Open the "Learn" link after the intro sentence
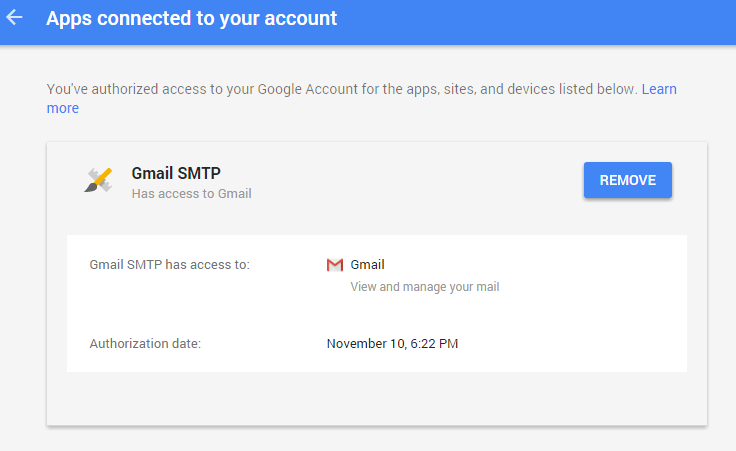736x451 pixels. 659,89
